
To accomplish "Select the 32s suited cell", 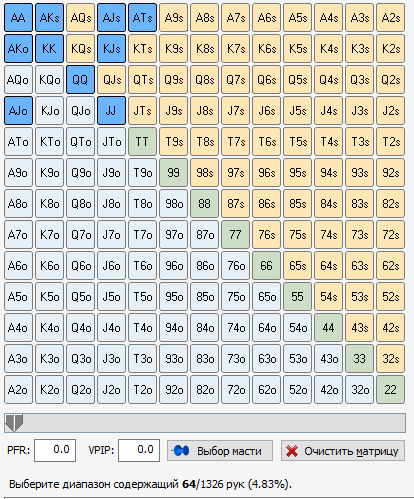I will pos(390,359).
